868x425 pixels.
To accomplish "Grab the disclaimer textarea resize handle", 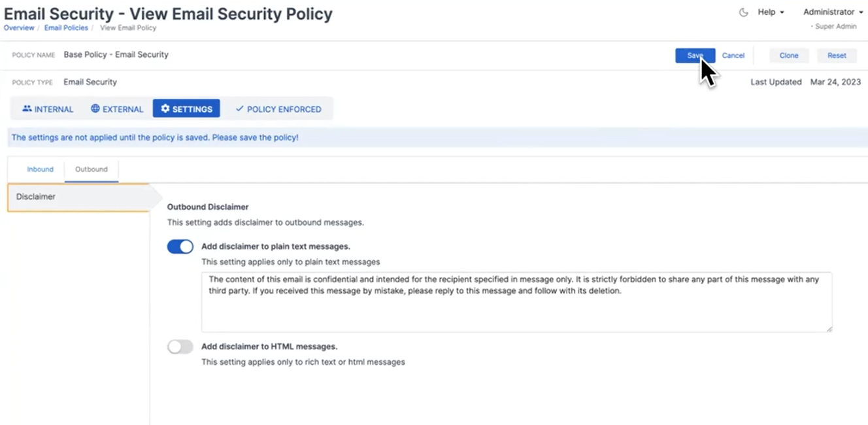I will tap(829, 328).
